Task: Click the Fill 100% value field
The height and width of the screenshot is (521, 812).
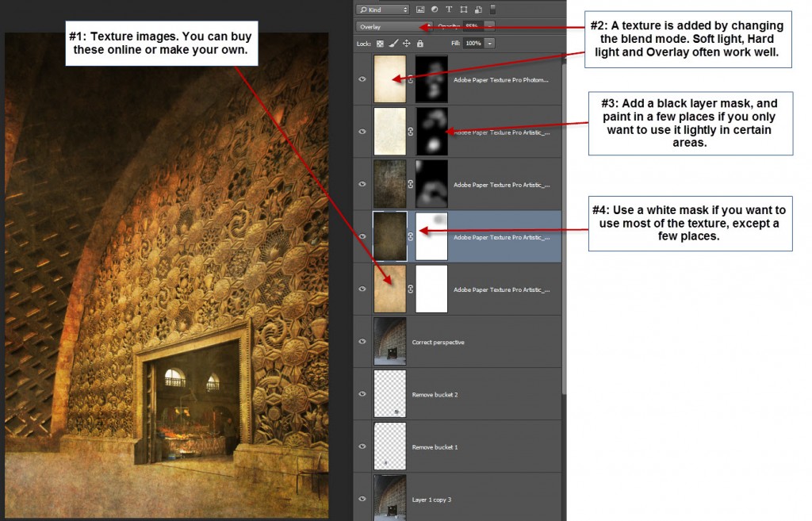Action: 473,44
